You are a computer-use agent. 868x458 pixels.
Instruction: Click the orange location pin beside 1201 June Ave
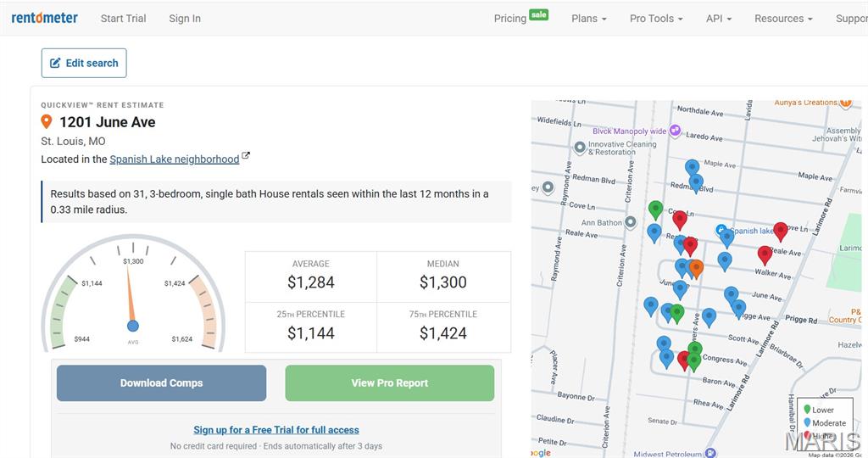47,122
